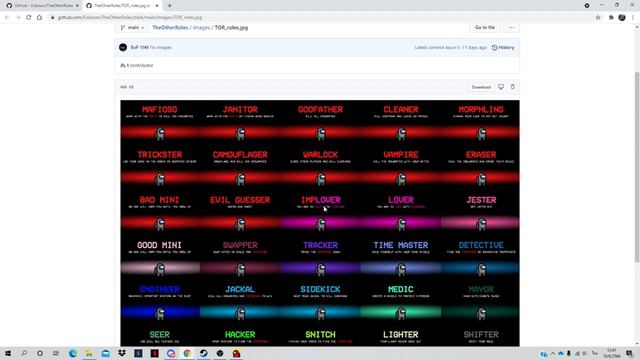Click the circular icon in the browser title bar
The width and height of the screenshot is (640, 360).
click(x=587, y=6)
